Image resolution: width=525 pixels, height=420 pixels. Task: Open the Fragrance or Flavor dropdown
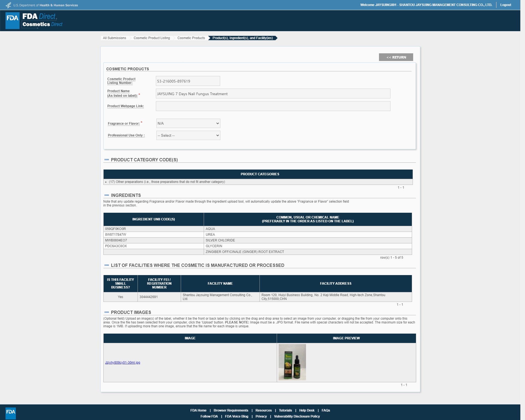point(188,123)
